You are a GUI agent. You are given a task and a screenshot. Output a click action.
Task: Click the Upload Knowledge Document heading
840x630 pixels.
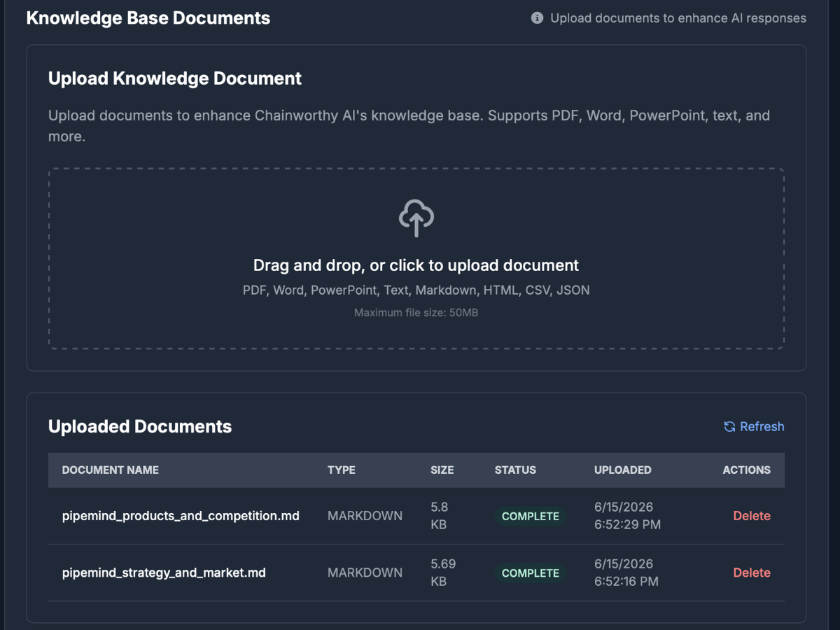(175, 78)
